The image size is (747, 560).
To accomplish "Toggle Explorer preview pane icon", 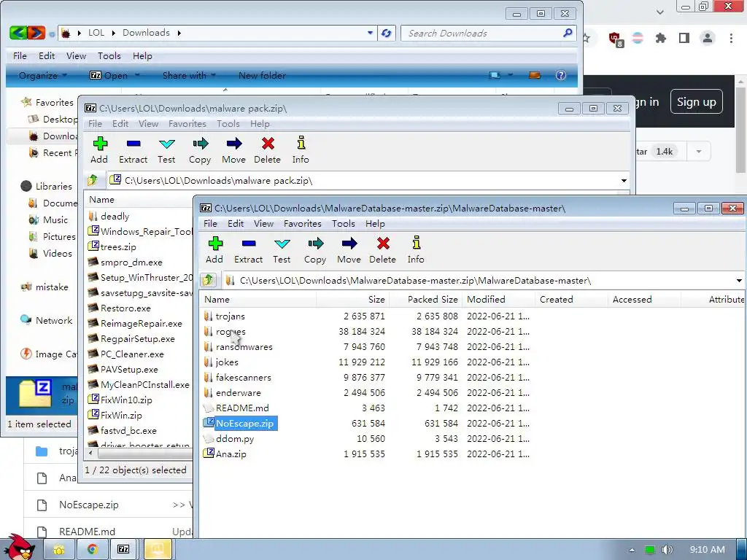I will 535,75.
